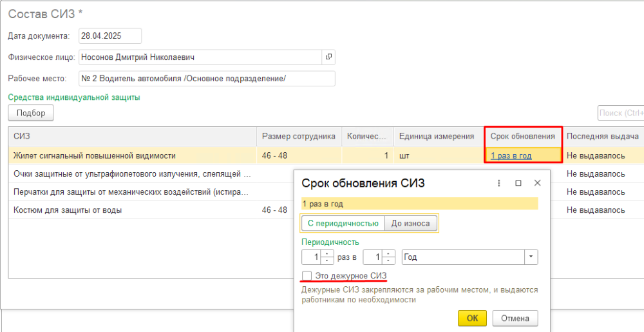Open the Физическое лицо record icon

click(328, 57)
